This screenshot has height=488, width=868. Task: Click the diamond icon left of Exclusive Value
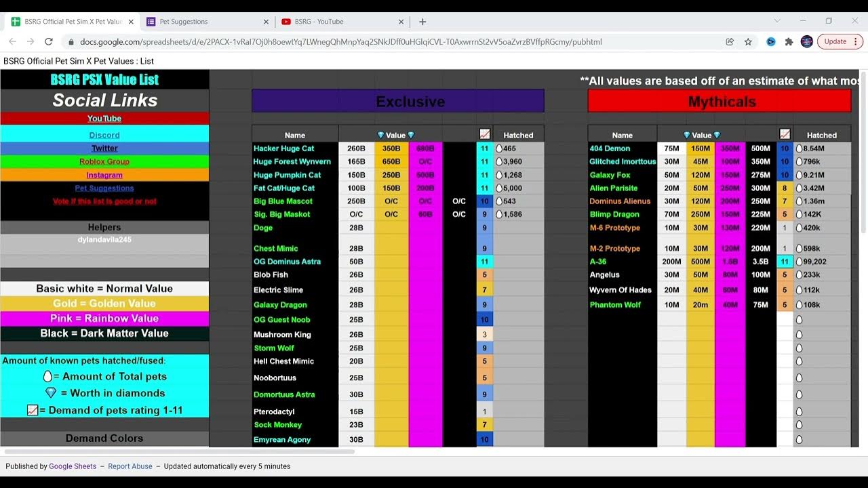380,136
